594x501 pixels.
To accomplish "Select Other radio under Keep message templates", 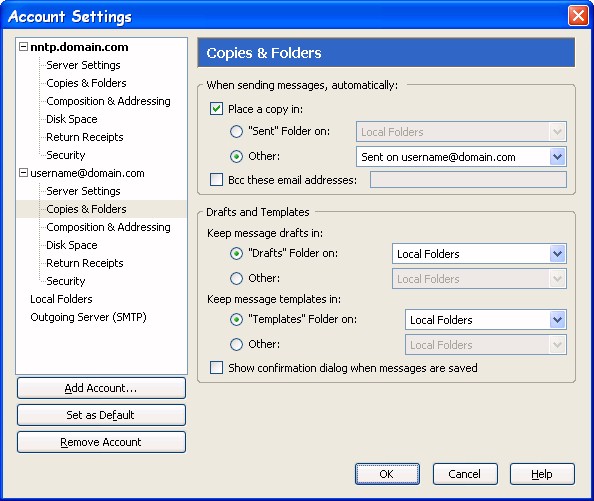I will tap(236, 344).
